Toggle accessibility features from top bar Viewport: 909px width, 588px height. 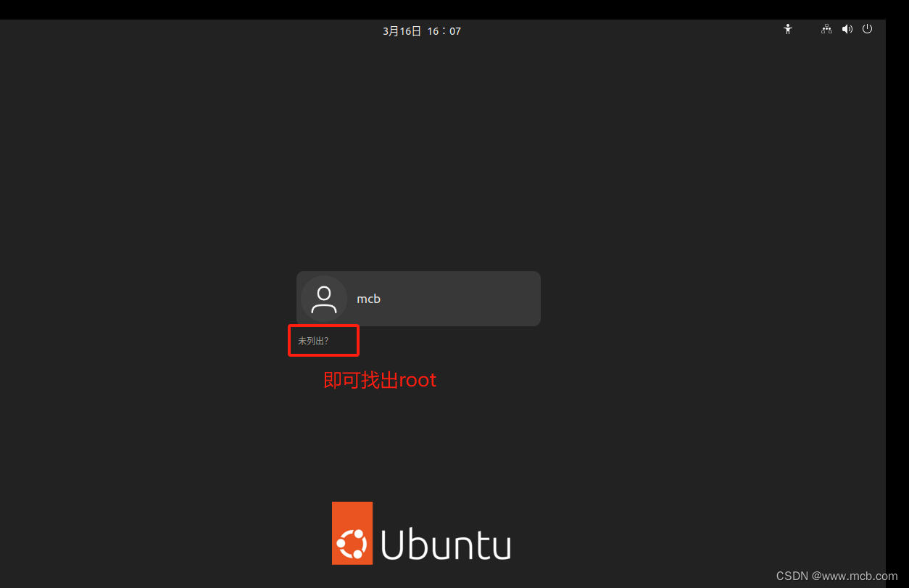point(788,29)
